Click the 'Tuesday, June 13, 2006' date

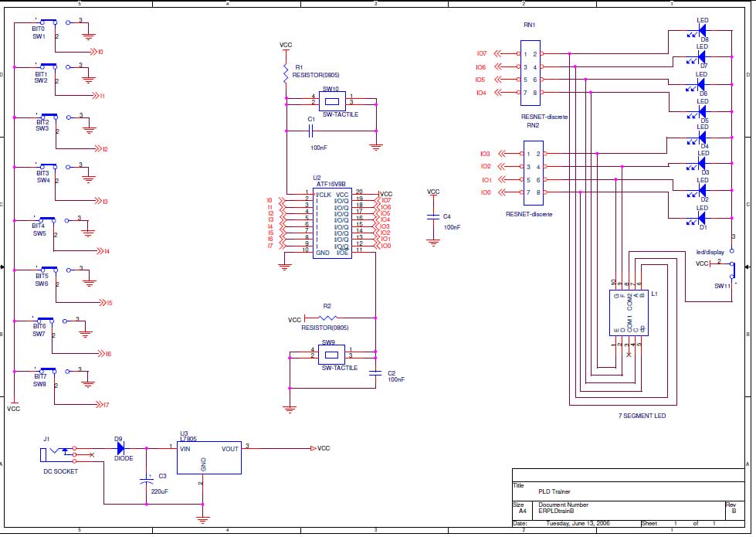[578, 523]
